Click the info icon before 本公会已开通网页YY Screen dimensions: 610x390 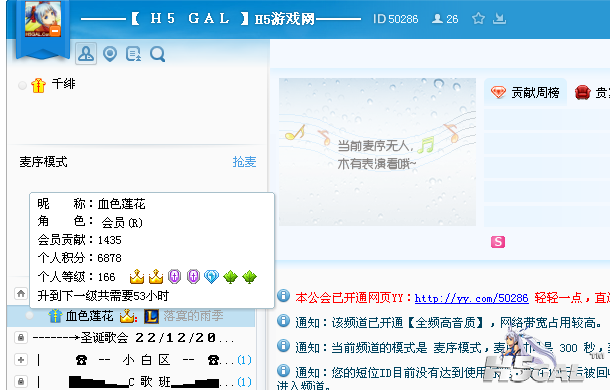(x=284, y=296)
